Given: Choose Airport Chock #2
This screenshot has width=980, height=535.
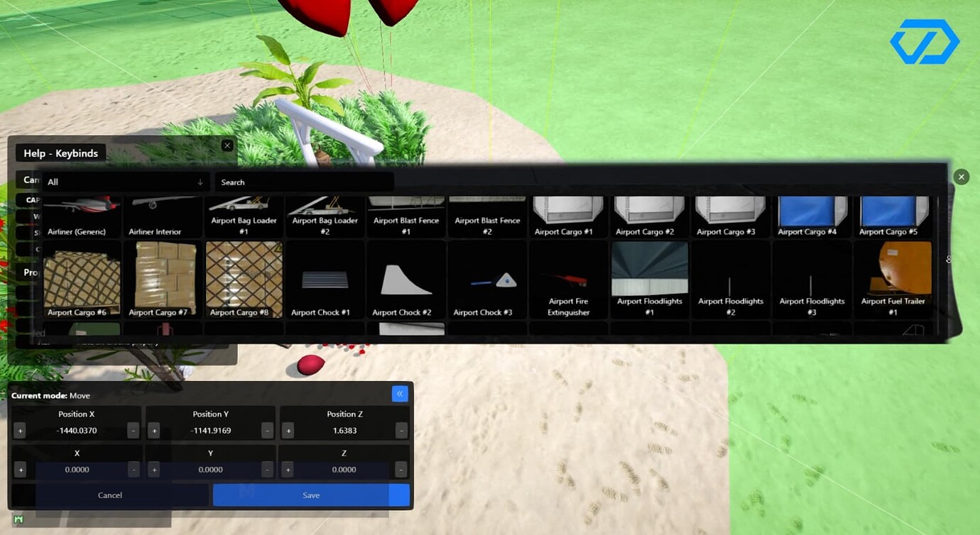Looking at the screenshot, I should [x=405, y=278].
